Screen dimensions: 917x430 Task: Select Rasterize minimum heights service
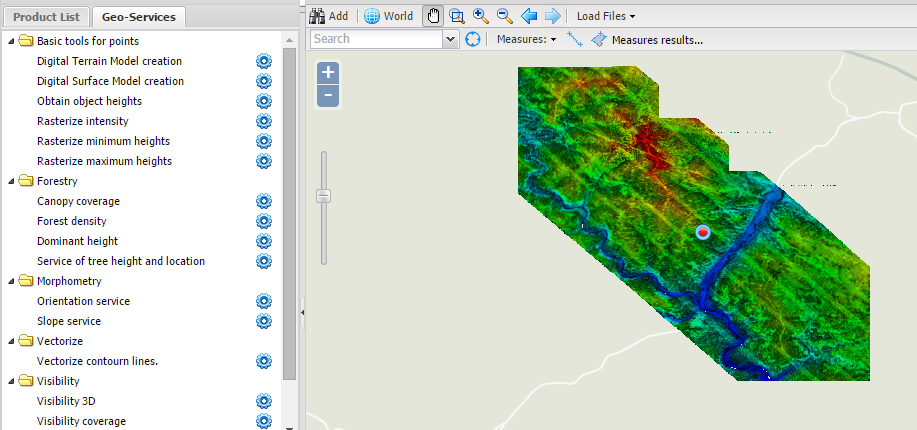point(104,141)
